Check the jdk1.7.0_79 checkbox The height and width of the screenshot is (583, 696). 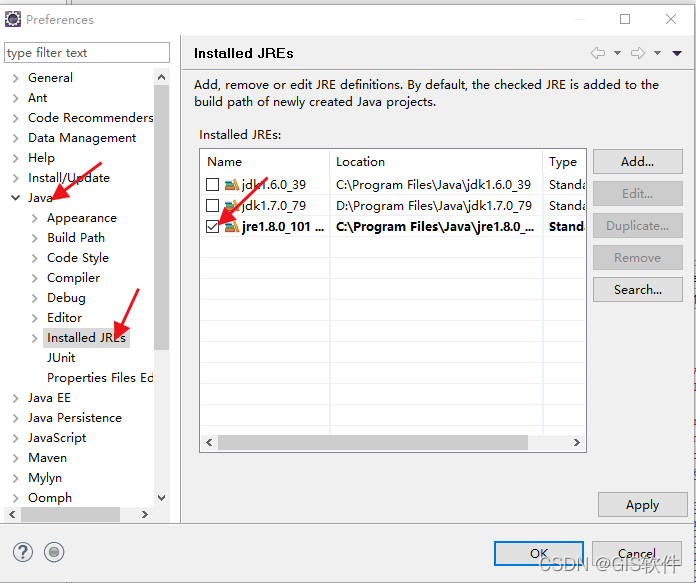[x=213, y=206]
